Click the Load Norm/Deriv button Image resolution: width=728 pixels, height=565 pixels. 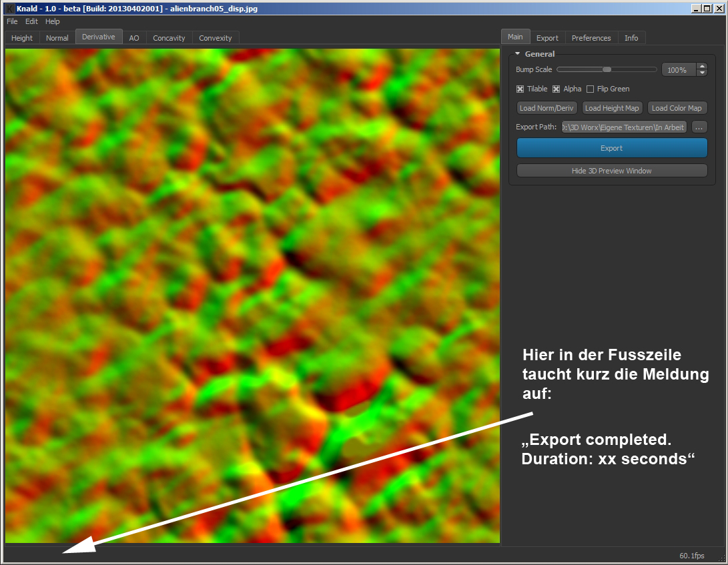547,108
